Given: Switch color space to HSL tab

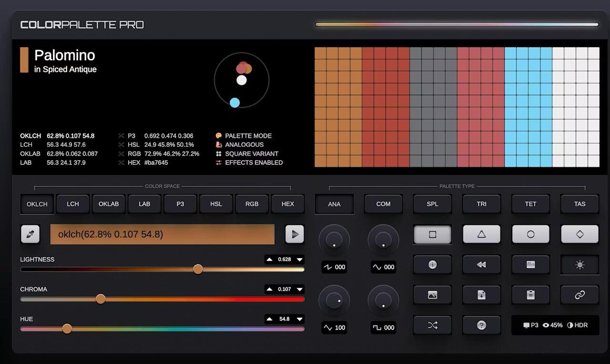Looking at the screenshot, I should [216, 204].
